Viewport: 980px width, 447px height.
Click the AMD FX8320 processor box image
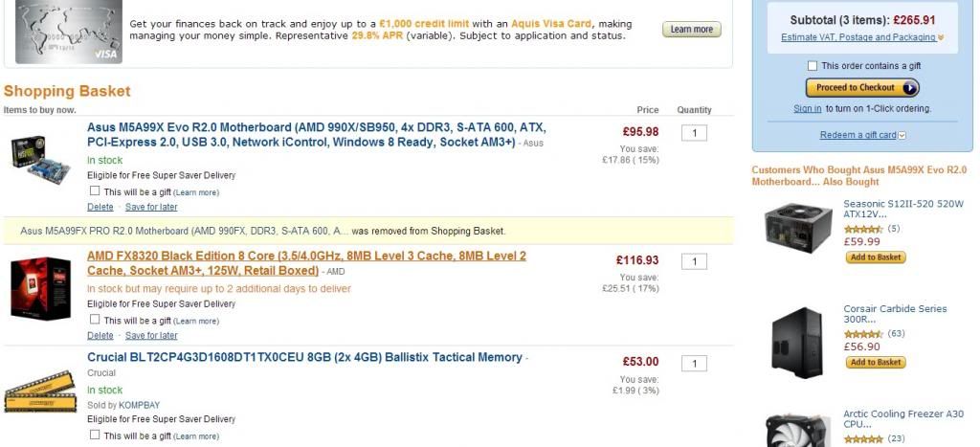click(40, 289)
